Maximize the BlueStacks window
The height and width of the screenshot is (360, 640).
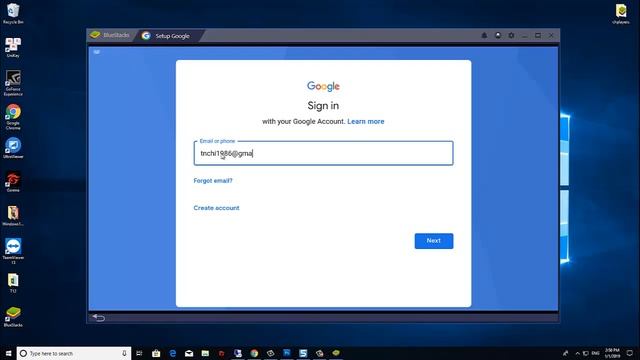(x=538, y=36)
